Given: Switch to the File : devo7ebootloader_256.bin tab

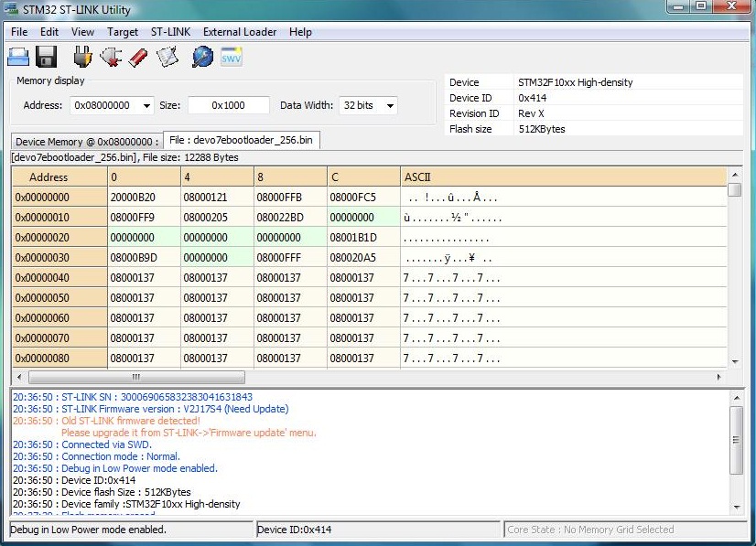Looking at the screenshot, I should point(241,140).
